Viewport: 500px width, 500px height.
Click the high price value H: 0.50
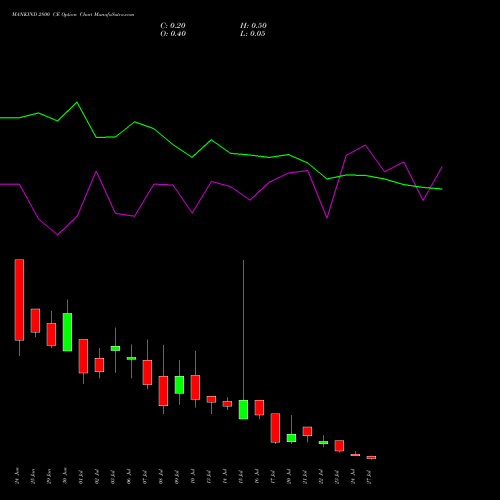pyautogui.click(x=253, y=26)
